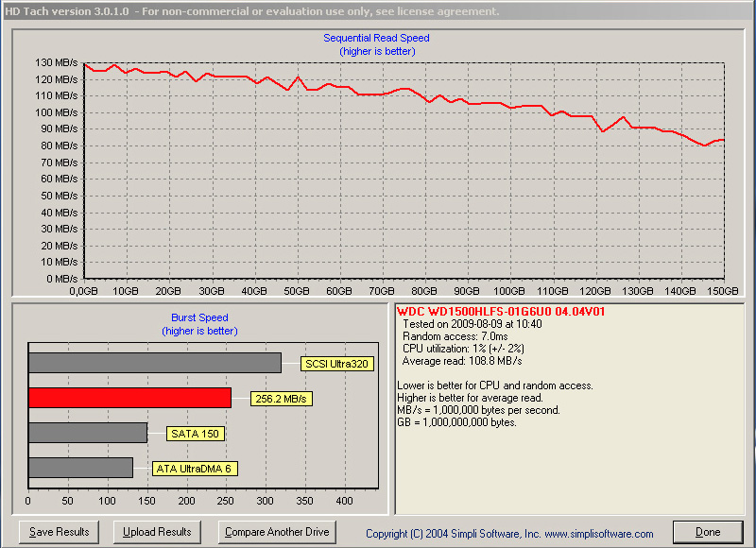The width and height of the screenshot is (756, 548).
Task: Click 'Lower is better for CPU' note
Action: 494,385
